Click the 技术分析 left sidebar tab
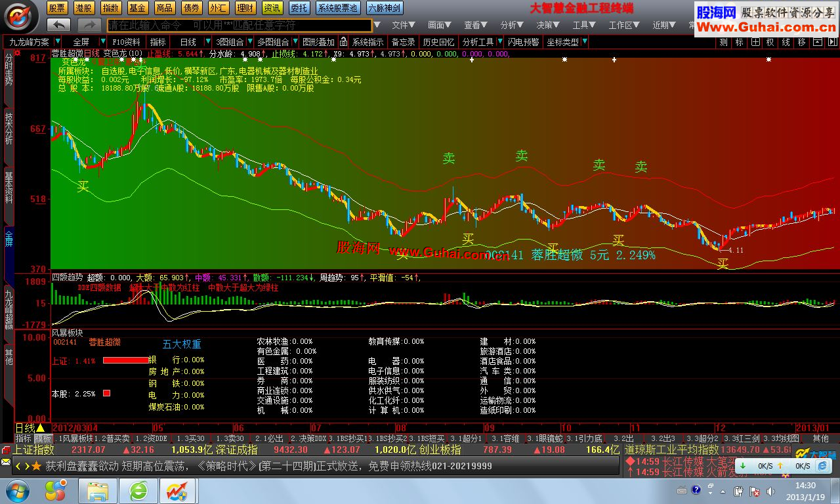The image size is (840, 504). point(9,128)
